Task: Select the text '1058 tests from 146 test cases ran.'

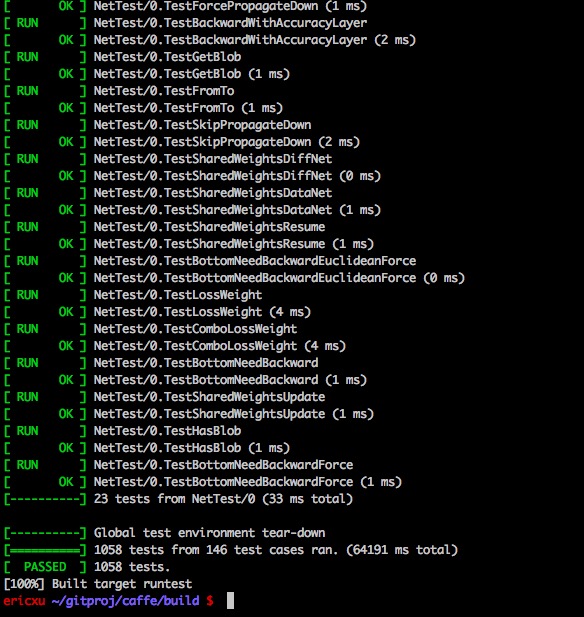Action: point(216,550)
